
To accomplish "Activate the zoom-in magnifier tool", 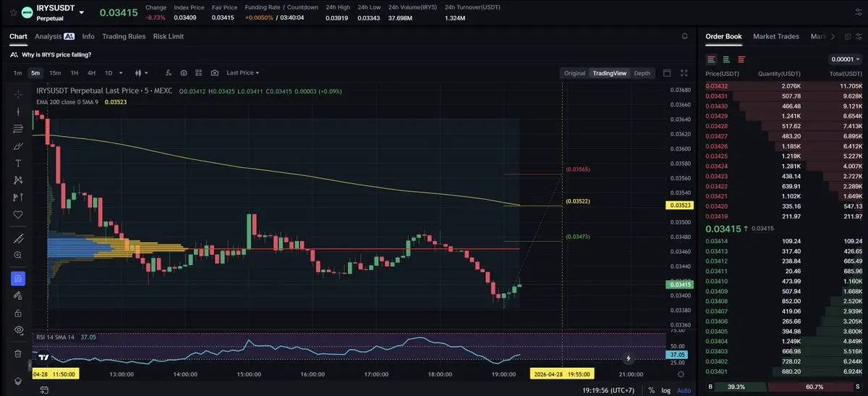I will click(x=18, y=256).
